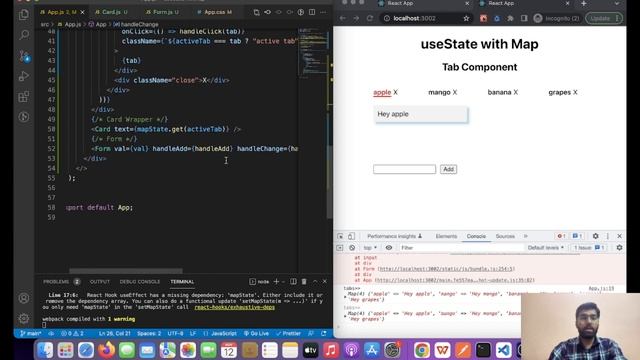Open DevTools customize menu (three dots)

(607, 236)
